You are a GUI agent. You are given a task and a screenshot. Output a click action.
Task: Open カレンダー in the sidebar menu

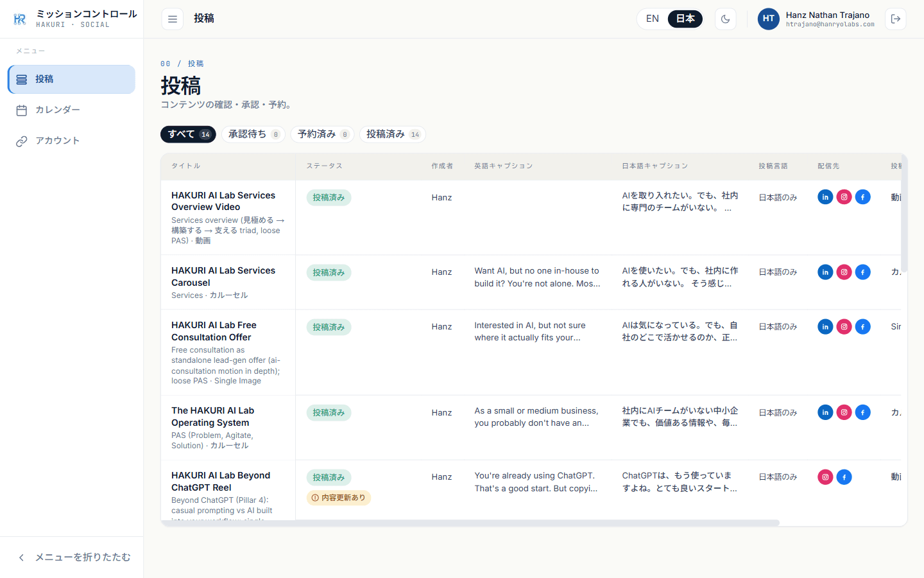point(71,110)
